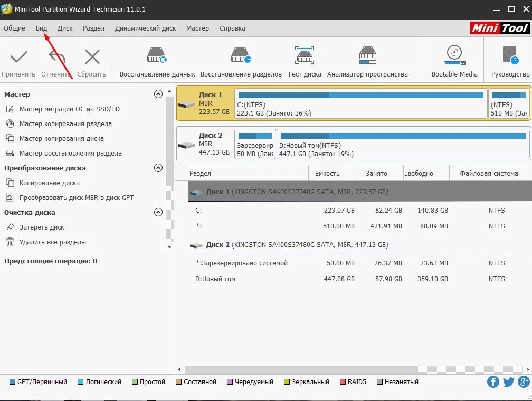Select Диск 1 KINGSTON SA400S37240G row
This screenshot has height=401, width=532.
(x=360, y=192)
